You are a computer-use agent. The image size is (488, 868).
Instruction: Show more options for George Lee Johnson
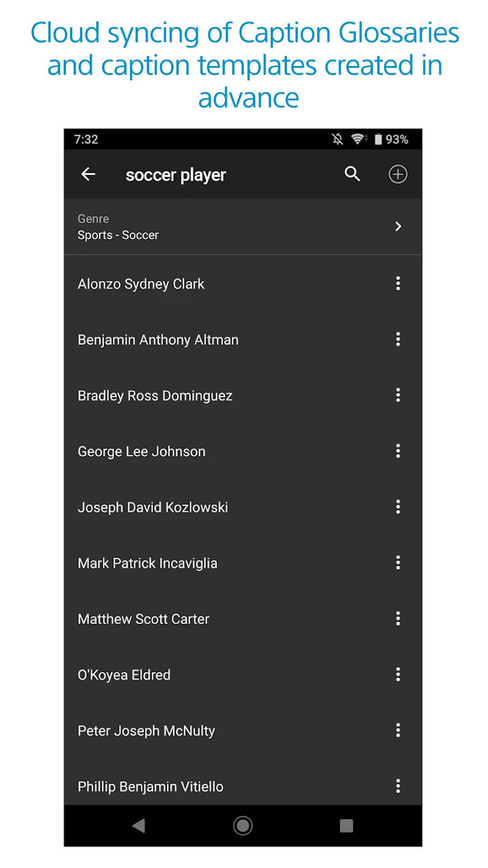click(398, 451)
